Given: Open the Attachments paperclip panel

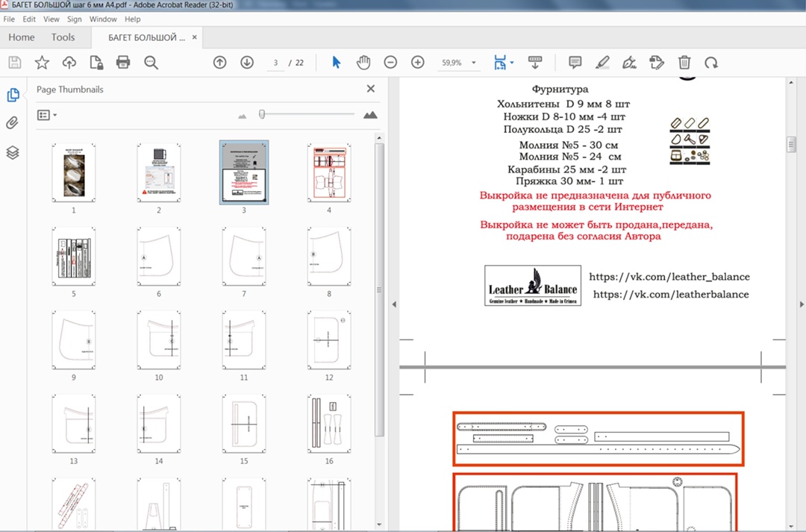Looking at the screenshot, I should pos(13,123).
